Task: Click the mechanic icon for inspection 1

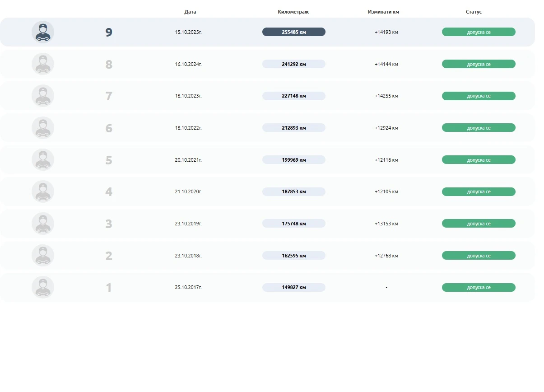Action: 43,287
